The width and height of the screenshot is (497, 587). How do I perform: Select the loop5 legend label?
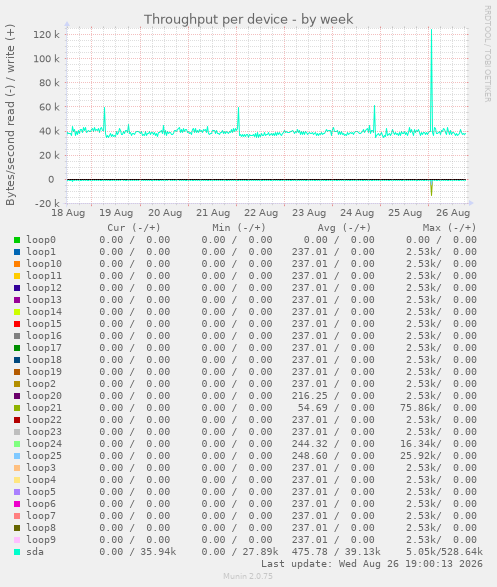coord(41,492)
